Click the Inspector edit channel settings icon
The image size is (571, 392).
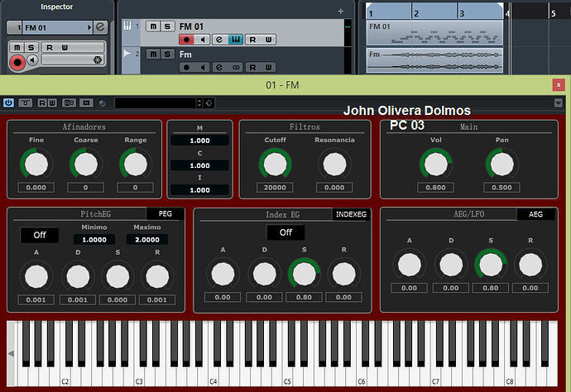(100, 27)
